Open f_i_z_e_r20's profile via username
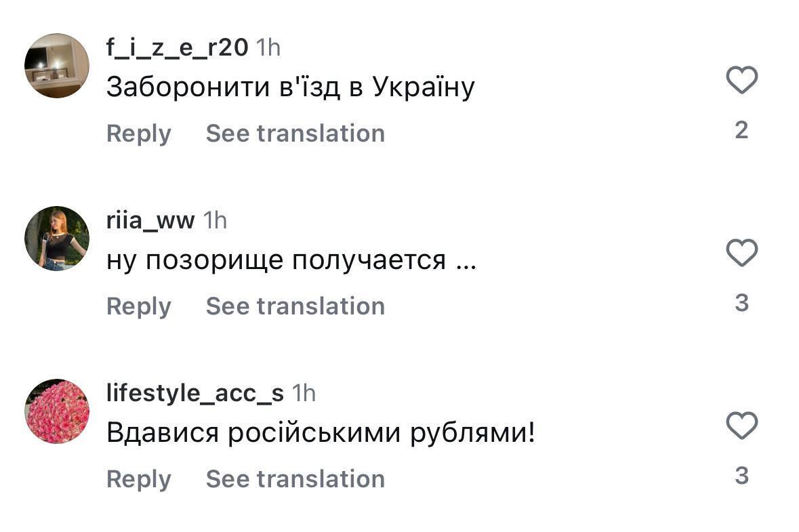Viewport: 799px width, 532px height. click(x=175, y=47)
